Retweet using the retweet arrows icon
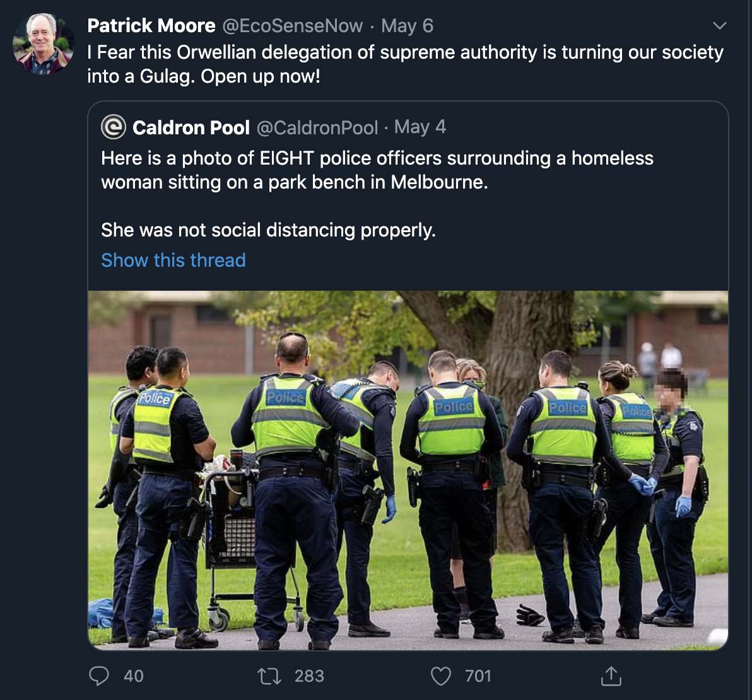 click(x=269, y=677)
